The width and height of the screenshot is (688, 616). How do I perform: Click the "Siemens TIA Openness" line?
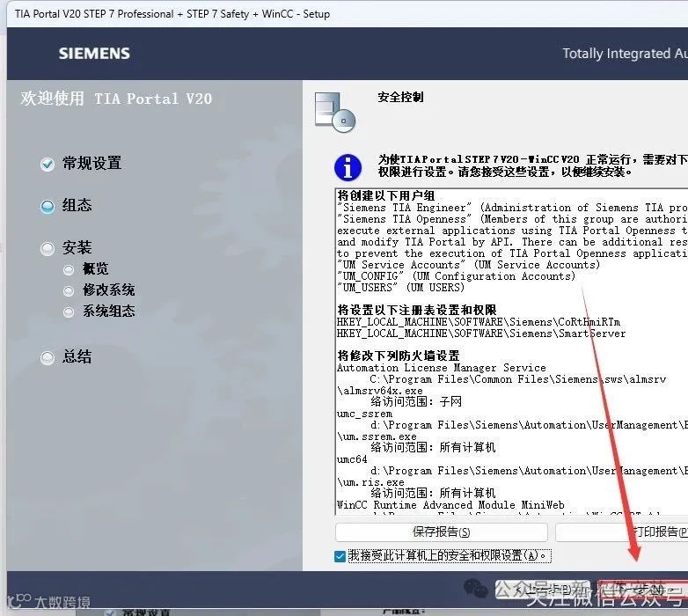tap(512, 219)
